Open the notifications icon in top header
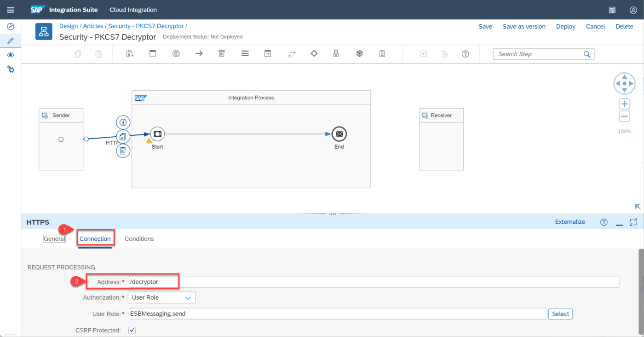Image resolution: width=644 pixels, height=337 pixels. [x=612, y=10]
